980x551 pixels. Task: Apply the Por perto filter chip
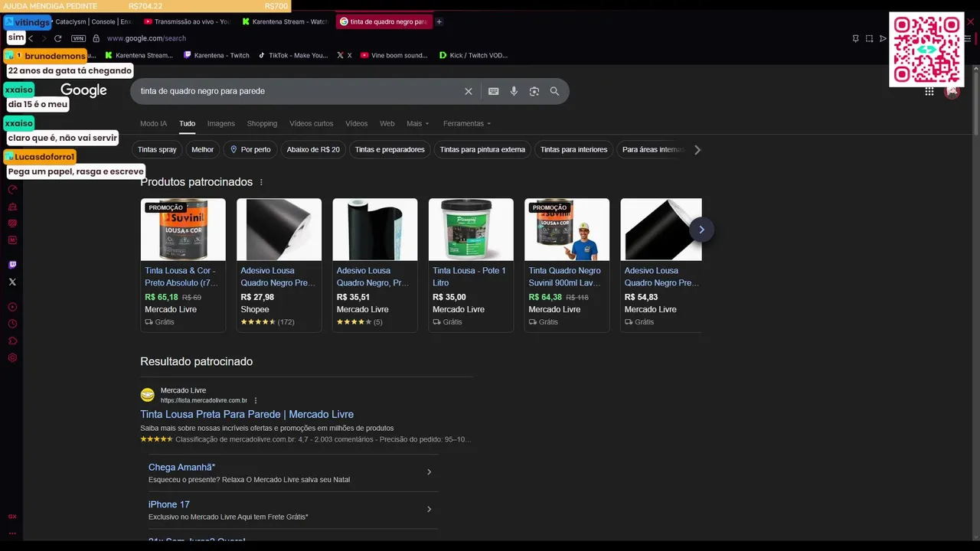(x=250, y=149)
